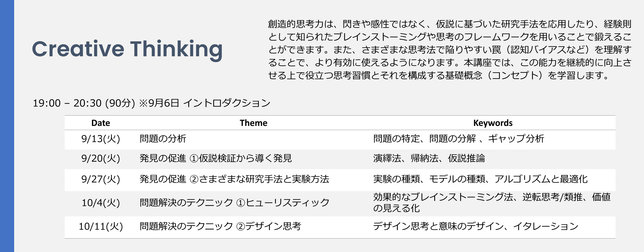Click the course description paragraph
Screen dimensions: 644x252
(x=449, y=50)
